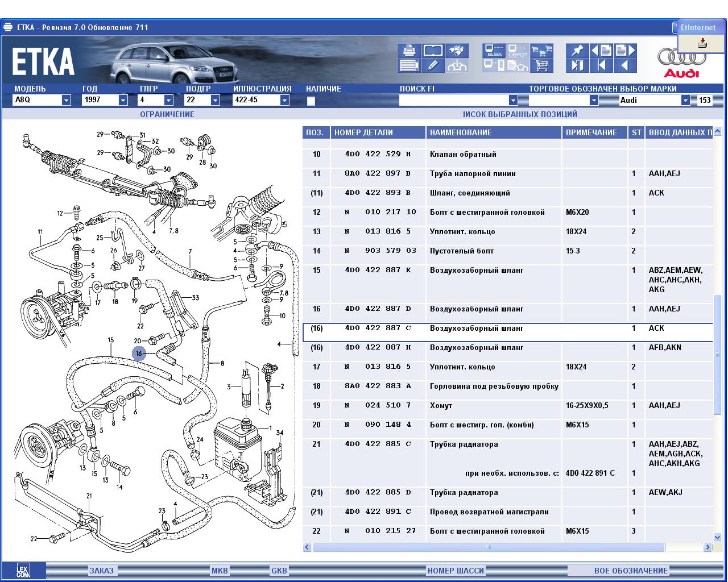Click the pushpin icon in the toolbar
The image size is (728, 582).
click(577, 51)
